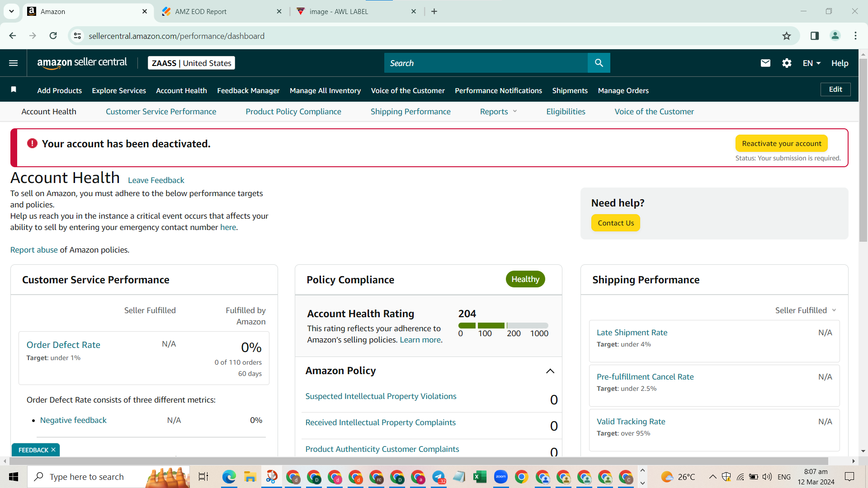Click the Edit button in navigation bar

pos(835,89)
